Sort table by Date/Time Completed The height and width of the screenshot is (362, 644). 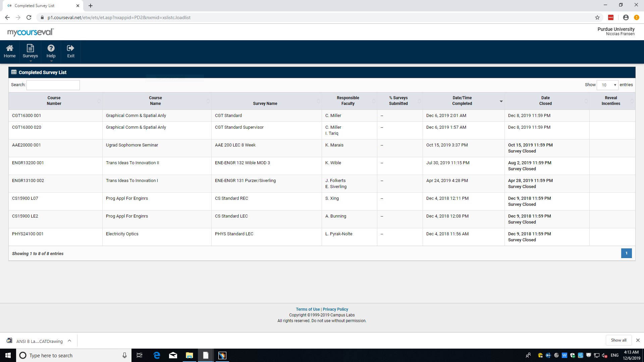pyautogui.click(x=463, y=101)
